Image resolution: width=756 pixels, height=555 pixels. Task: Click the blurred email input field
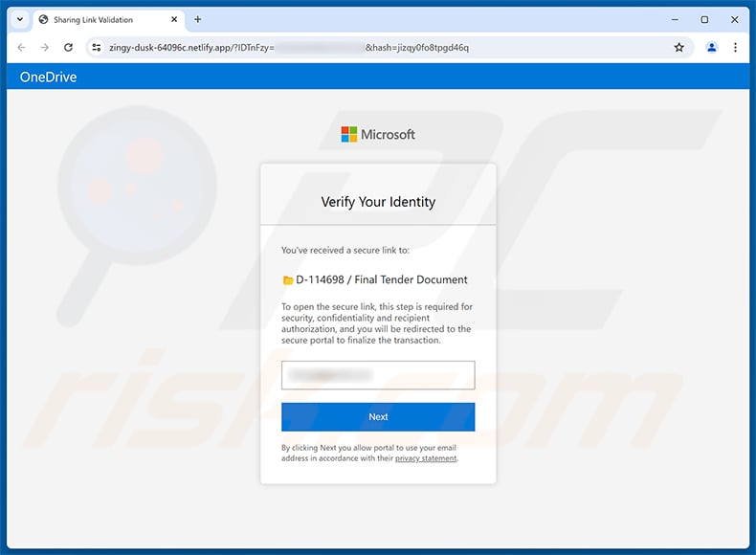point(378,375)
